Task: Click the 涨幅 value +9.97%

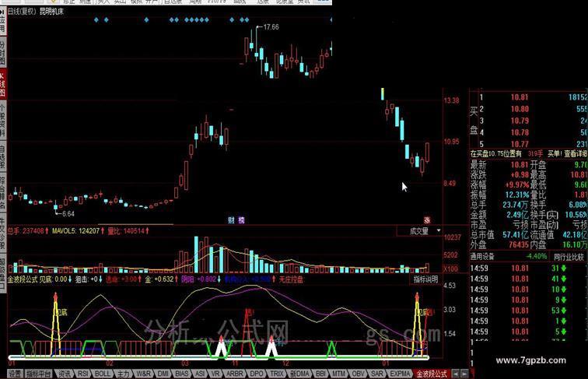Action: [x=516, y=185]
